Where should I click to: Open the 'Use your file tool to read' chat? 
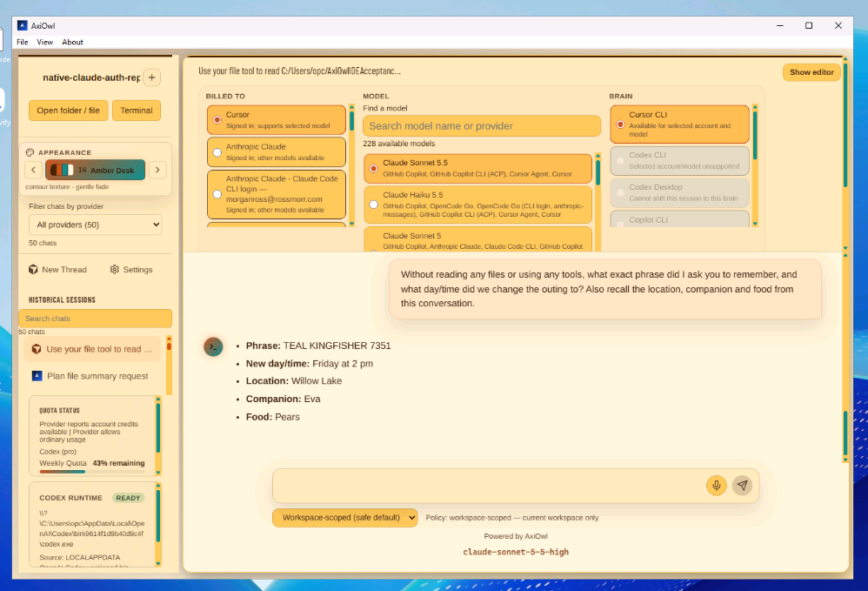point(92,349)
